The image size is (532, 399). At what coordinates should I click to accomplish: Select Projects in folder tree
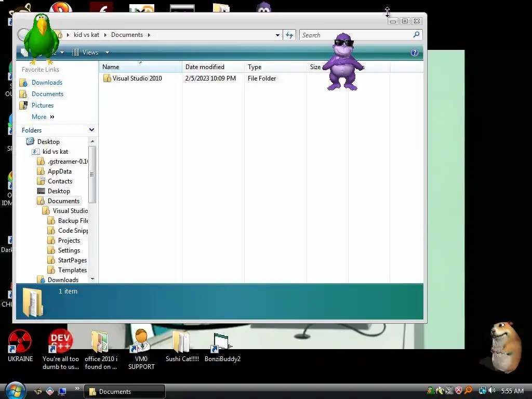coord(69,240)
